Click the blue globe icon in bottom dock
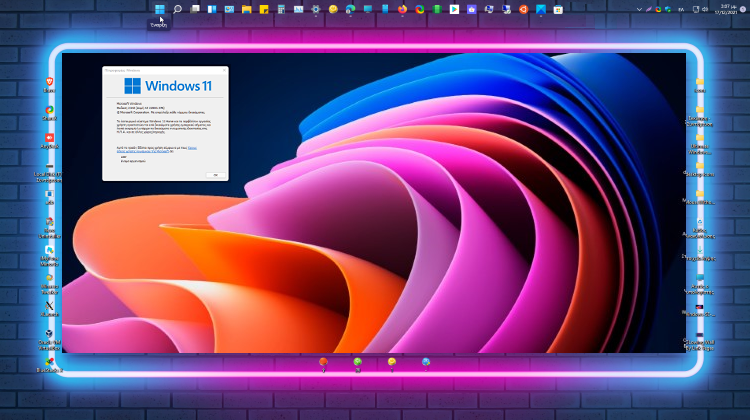Image resolution: width=750 pixels, height=420 pixels. 426,362
